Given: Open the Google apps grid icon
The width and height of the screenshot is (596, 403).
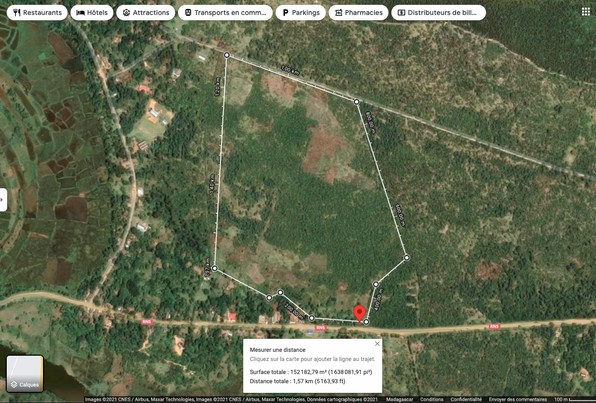Looking at the screenshot, I should point(586,12).
